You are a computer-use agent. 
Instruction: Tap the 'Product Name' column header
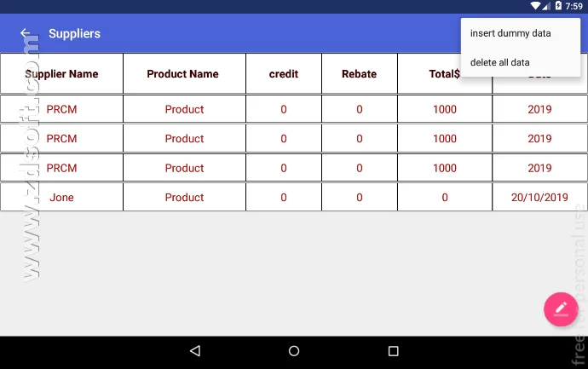pyautogui.click(x=184, y=73)
